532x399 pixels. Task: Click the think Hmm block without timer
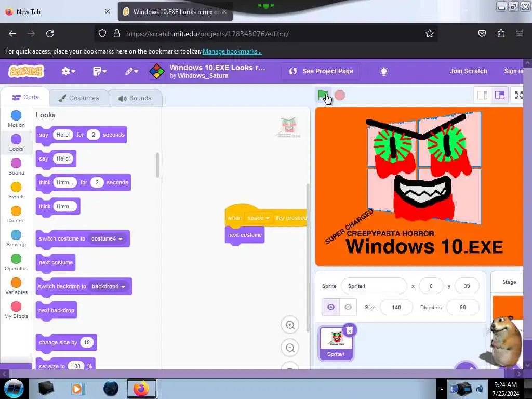[58, 207]
